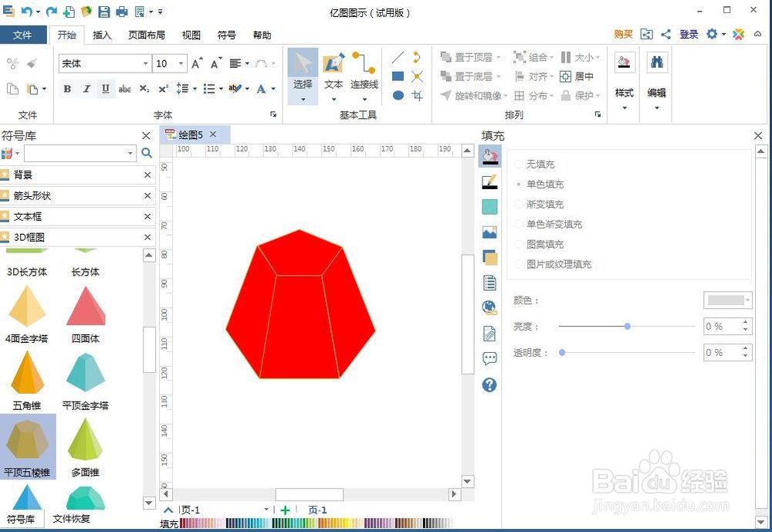Toggle Bold formatting
Screen dimensions: 772x532
click(67, 89)
